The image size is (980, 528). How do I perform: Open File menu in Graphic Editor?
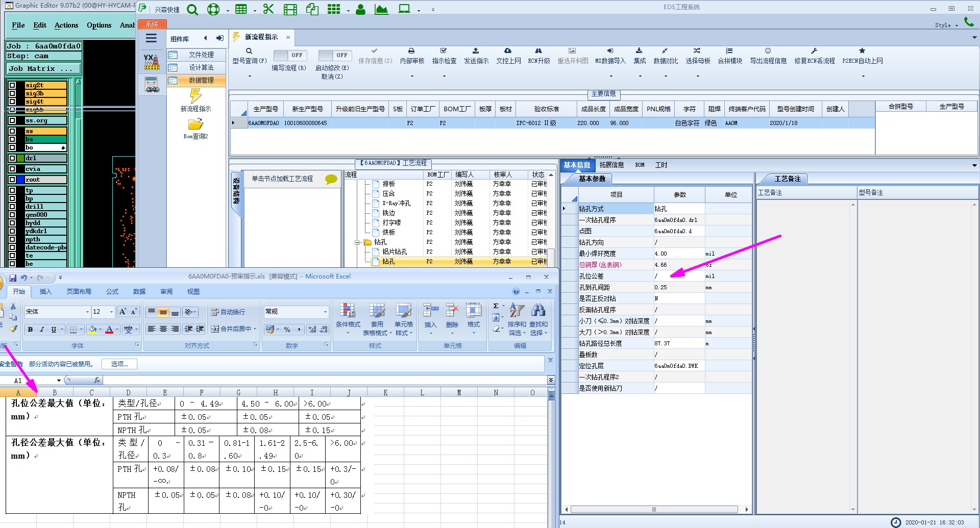[18, 25]
